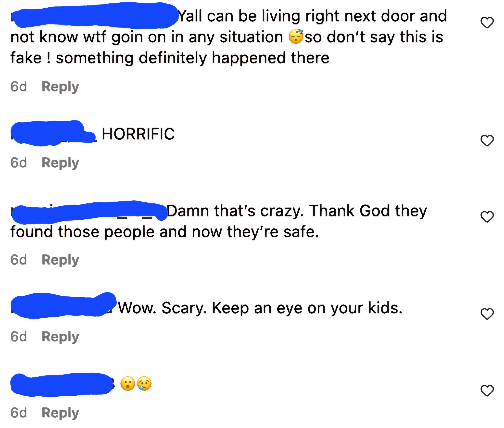504x428 pixels.
Task: Reply to the surprised and crying emoji comment
Action: pyautogui.click(x=60, y=413)
